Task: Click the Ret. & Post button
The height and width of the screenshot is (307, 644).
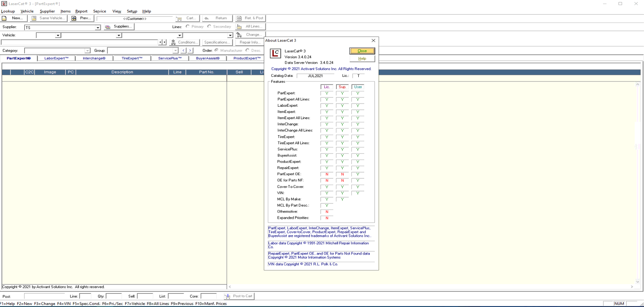Action: pyautogui.click(x=250, y=18)
